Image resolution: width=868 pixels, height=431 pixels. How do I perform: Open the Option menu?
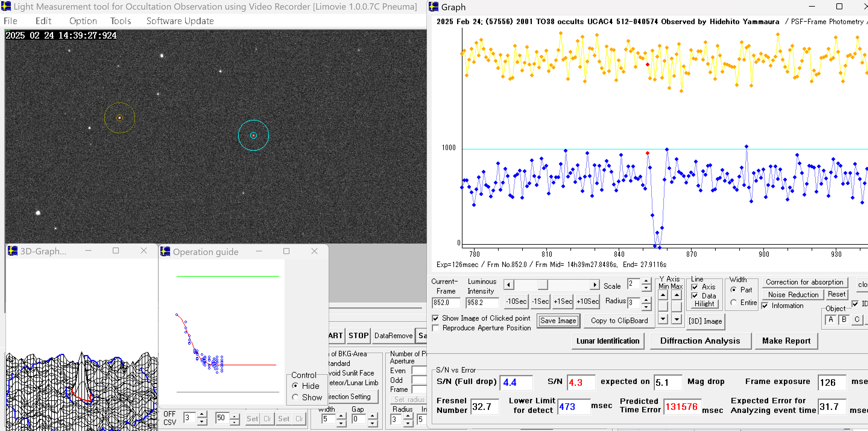[83, 21]
